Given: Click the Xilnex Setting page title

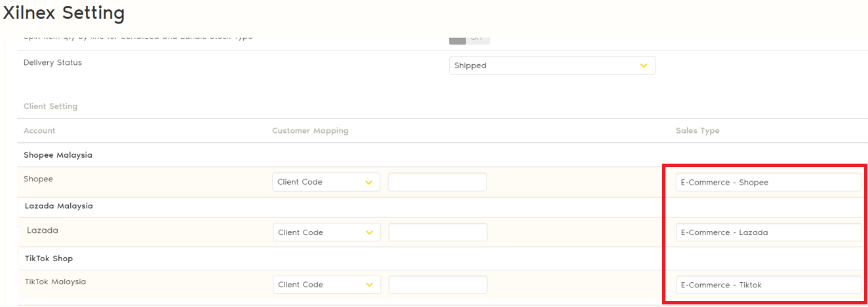Looking at the screenshot, I should point(64,12).
